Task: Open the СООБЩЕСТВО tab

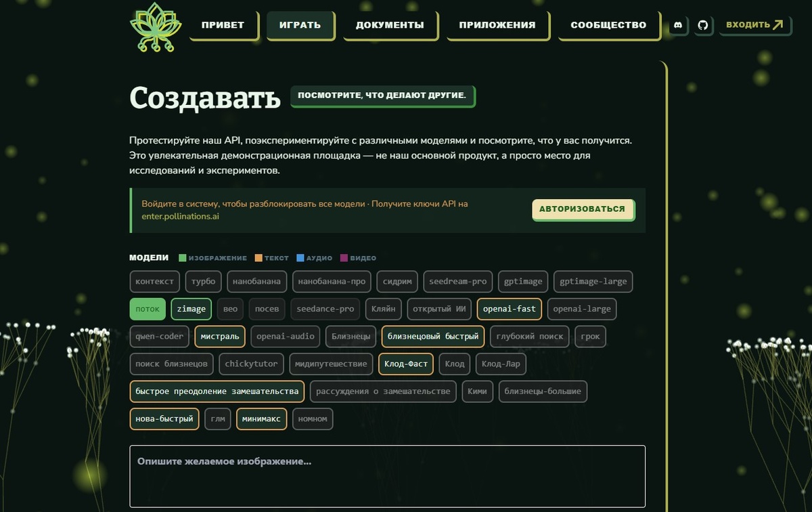Action: click(608, 25)
